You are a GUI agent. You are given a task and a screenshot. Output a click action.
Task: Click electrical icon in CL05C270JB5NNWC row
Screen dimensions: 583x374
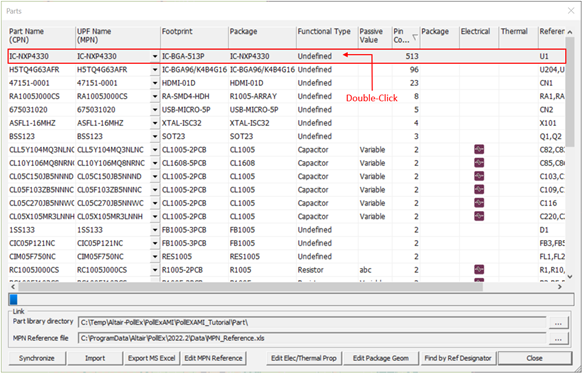coord(479,203)
